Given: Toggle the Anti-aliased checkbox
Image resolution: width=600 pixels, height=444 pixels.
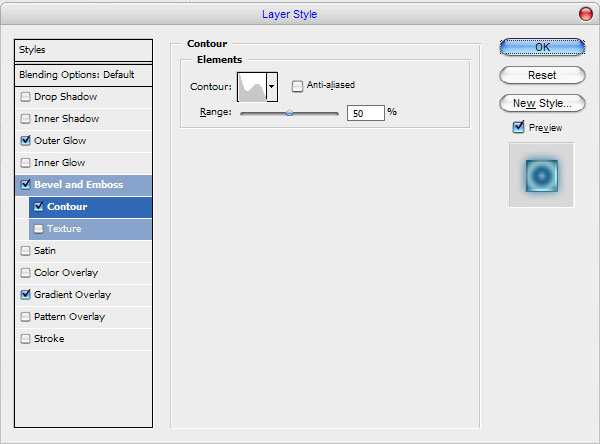Looking at the screenshot, I should [x=297, y=86].
